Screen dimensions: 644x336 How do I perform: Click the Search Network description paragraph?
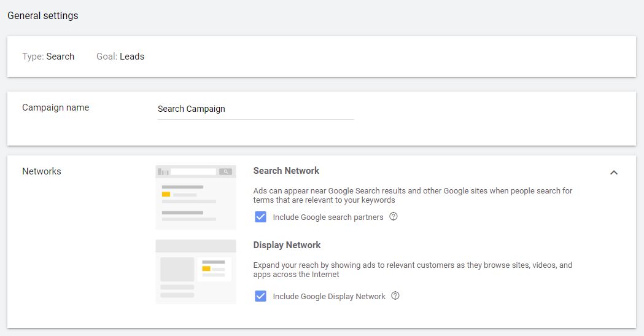tap(413, 195)
